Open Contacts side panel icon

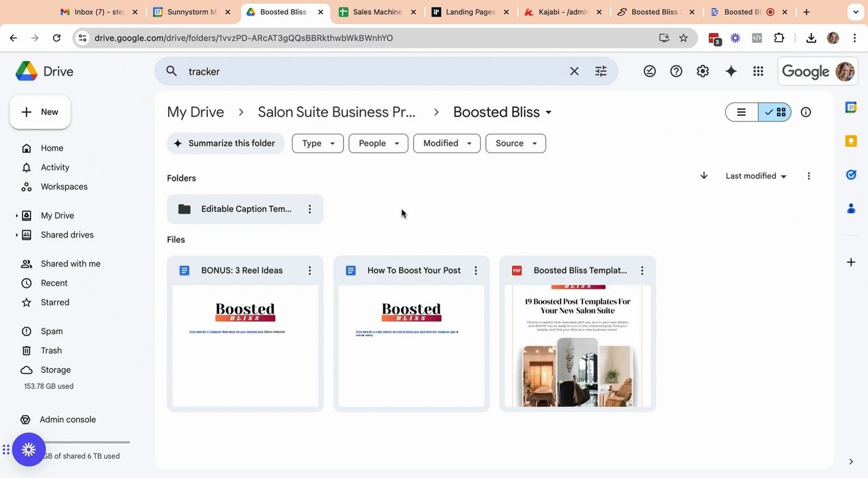tap(851, 208)
